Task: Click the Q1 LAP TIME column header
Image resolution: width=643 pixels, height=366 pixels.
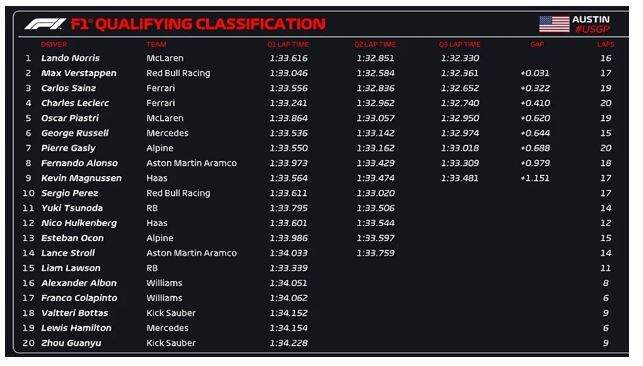Action: coord(288,44)
